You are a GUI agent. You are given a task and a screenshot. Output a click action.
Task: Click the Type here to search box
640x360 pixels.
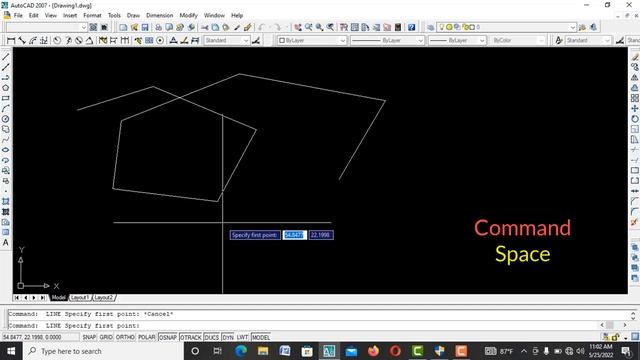pos(103,351)
